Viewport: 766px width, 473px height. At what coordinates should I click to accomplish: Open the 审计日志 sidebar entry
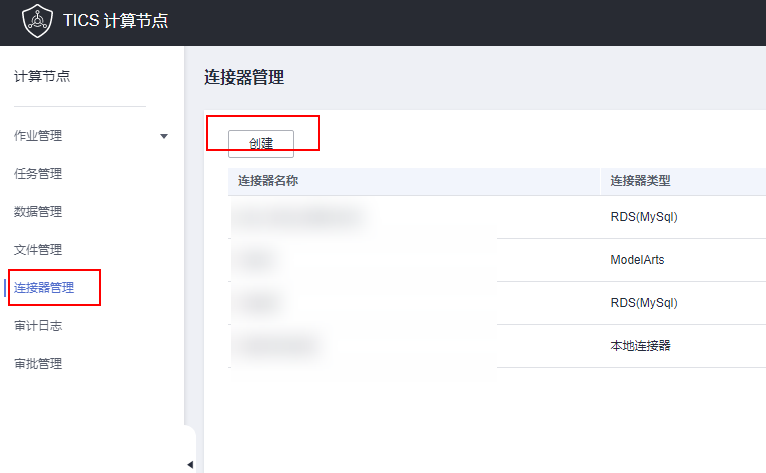[38, 326]
